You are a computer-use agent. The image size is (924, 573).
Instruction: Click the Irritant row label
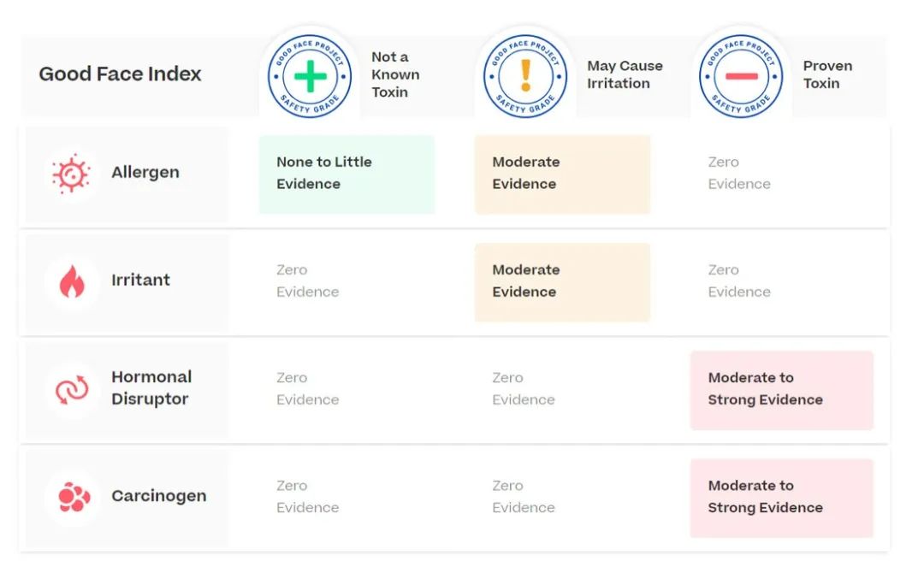pos(141,280)
